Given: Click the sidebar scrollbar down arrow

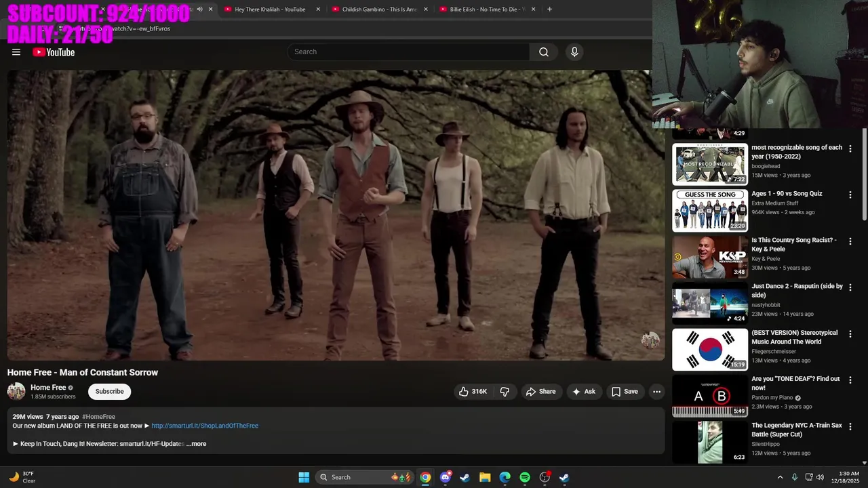Looking at the screenshot, I should (865, 463).
